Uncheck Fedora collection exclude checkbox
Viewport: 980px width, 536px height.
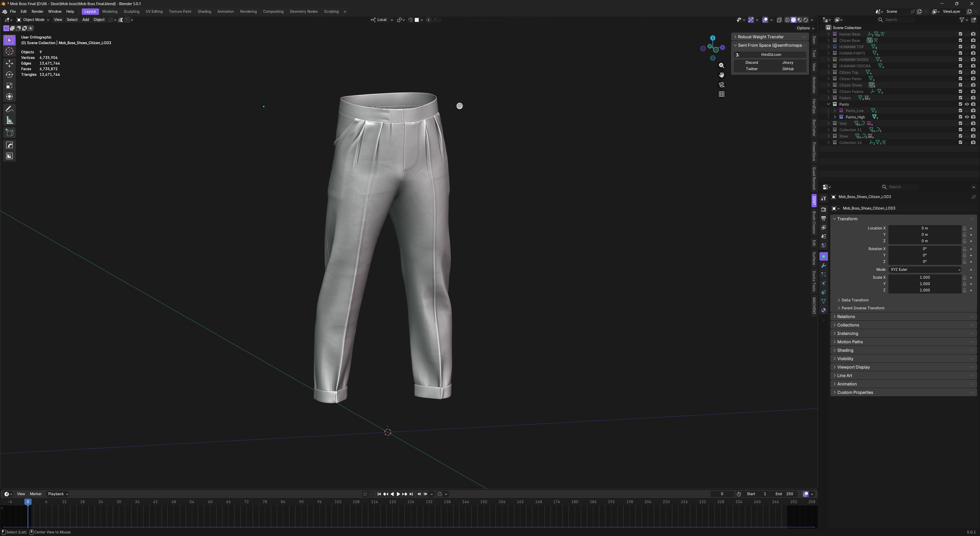[x=960, y=98]
